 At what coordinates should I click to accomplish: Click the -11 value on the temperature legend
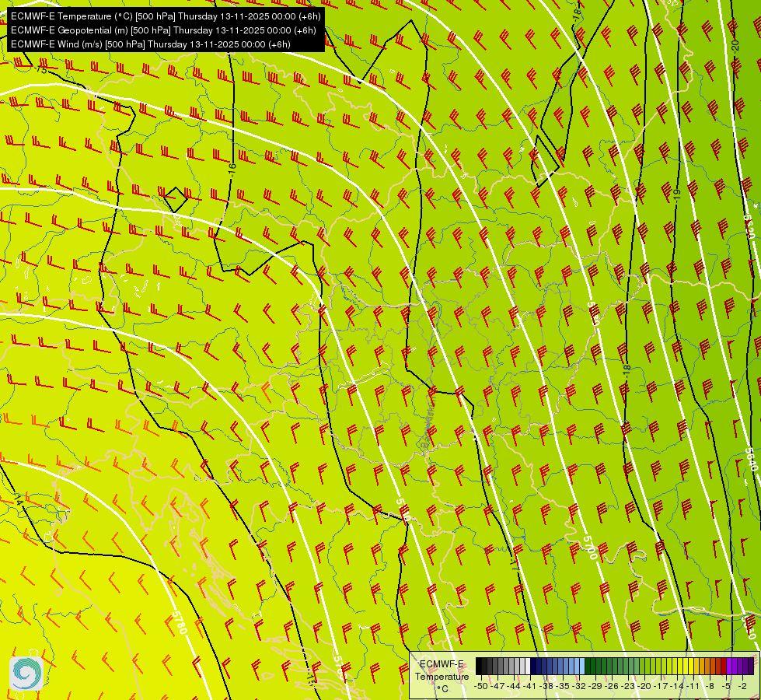tap(693, 686)
